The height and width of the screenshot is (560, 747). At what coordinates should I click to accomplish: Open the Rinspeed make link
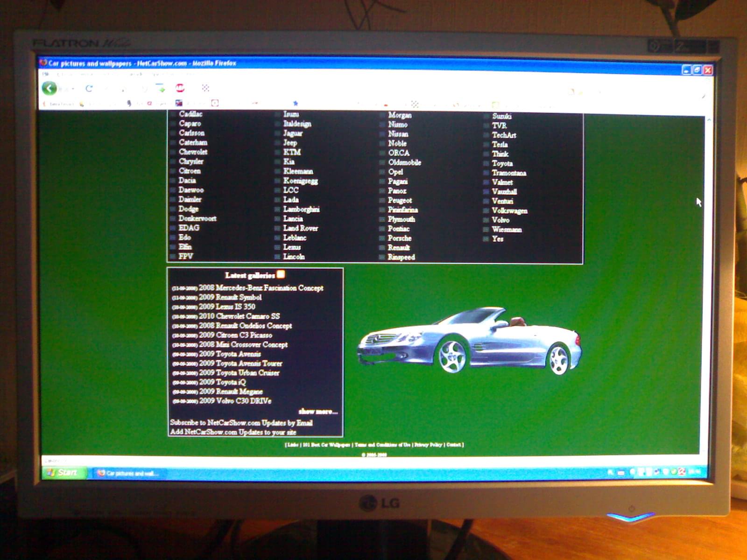click(x=401, y=257)
